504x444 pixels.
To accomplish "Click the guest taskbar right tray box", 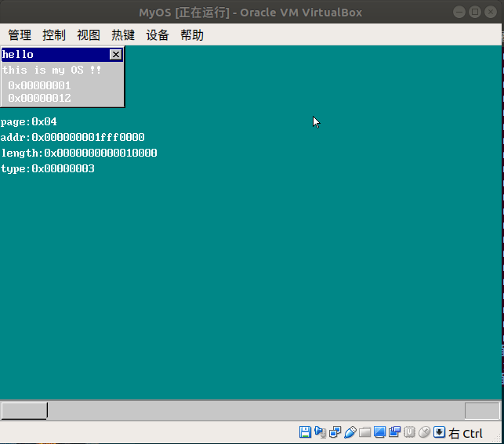I will tap(482, 410).
